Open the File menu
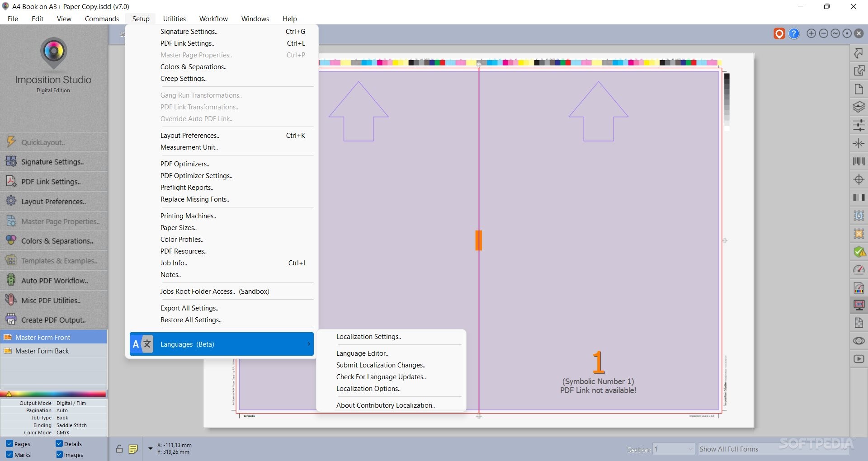The image size is (868, 461). (x=13, y=19)
